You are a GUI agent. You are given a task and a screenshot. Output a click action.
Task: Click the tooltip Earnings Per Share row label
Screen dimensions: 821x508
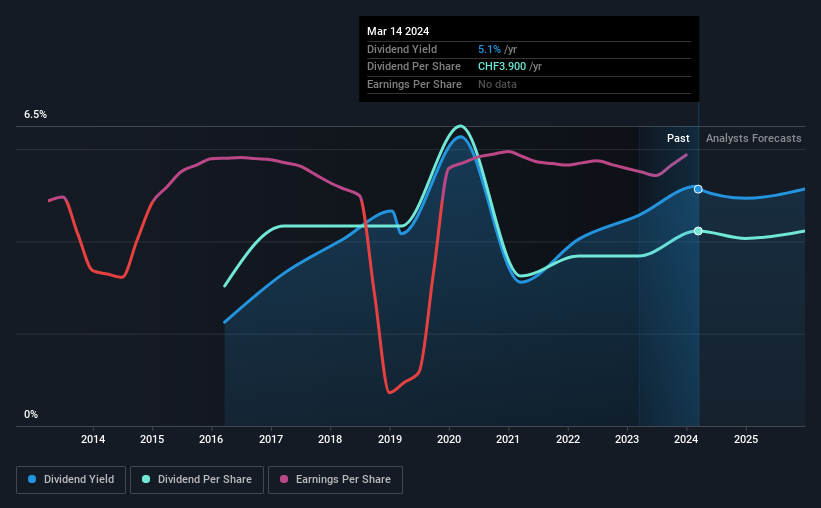414,84
